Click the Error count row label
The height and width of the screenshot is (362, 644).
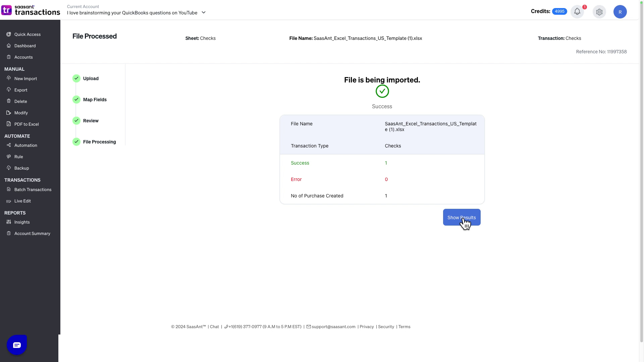[x=296, y=179]
